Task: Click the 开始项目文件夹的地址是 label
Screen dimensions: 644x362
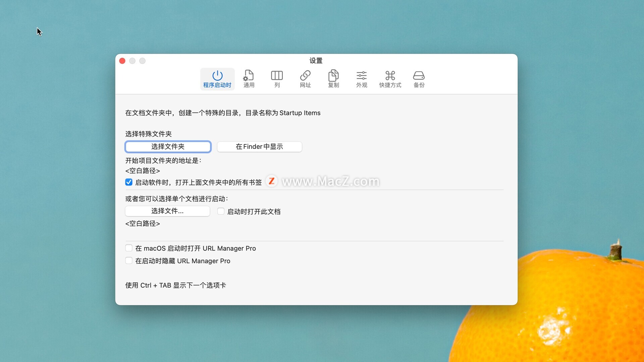Action: click(x=163, y=161)
